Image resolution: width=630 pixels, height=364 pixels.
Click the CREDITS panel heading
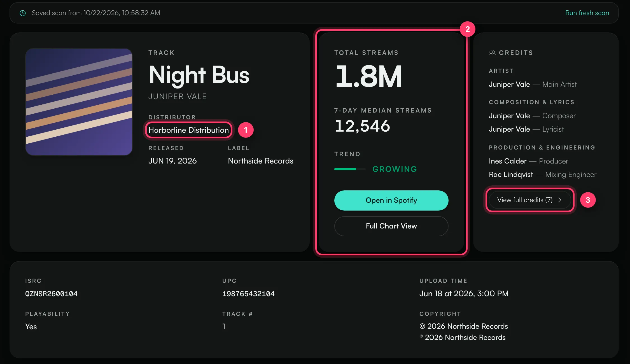(516, 53)
